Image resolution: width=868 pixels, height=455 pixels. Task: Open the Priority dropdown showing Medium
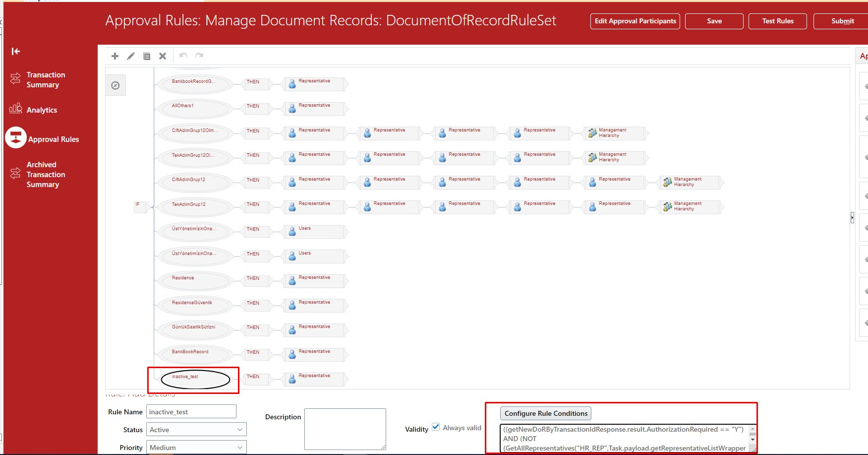click(x=196, y=447)
